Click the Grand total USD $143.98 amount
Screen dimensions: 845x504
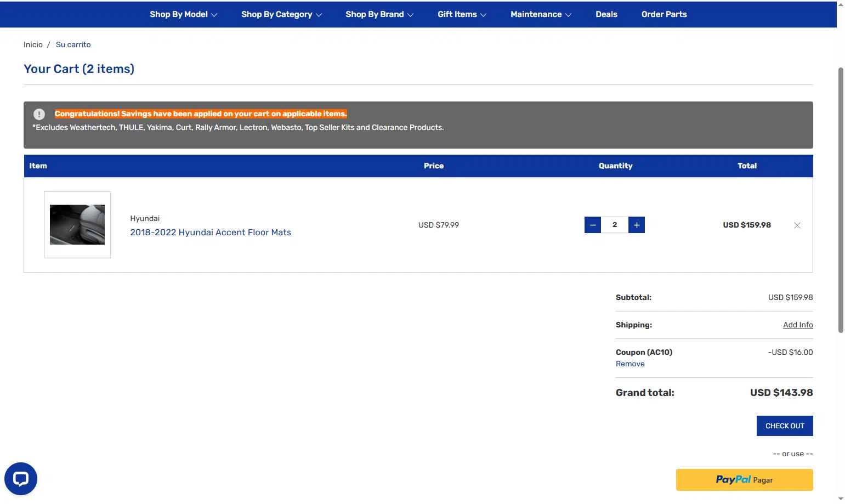(x=781, y=393)
